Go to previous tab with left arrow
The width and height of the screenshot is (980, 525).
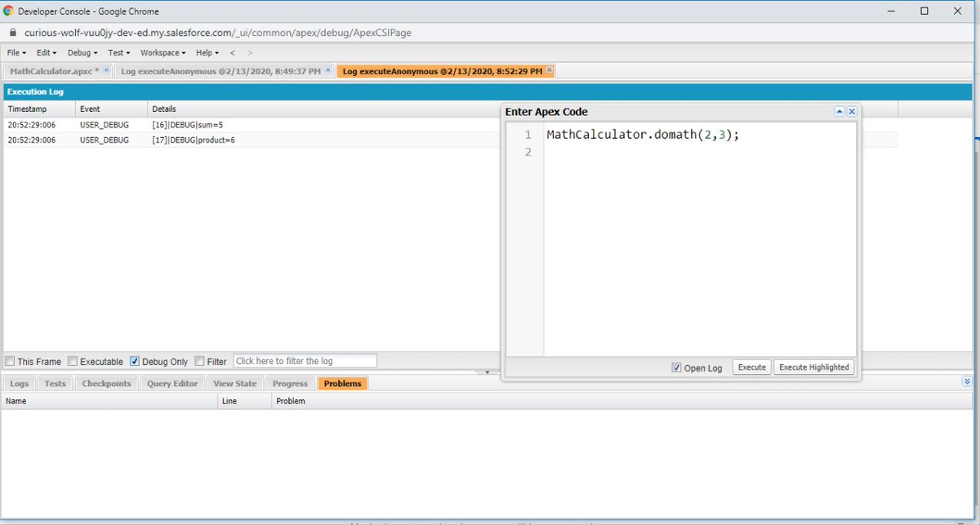pyautogui.click(x=232, y=53)
